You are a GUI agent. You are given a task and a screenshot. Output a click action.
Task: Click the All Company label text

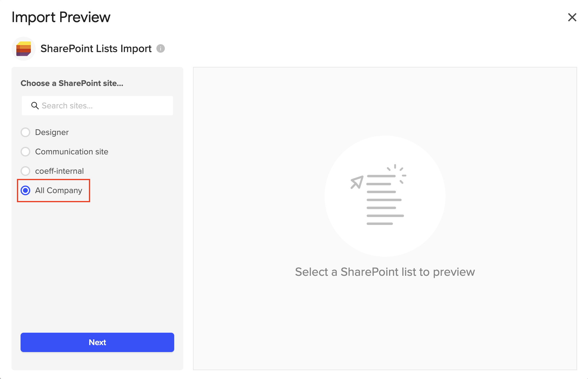click(59, 190)
